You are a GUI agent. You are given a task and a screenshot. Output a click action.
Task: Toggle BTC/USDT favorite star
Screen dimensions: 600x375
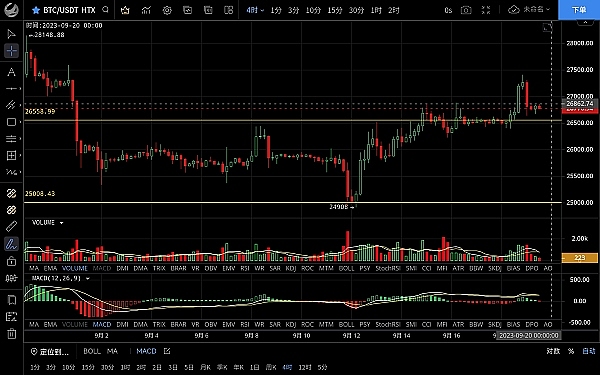(x=36, y=10)
